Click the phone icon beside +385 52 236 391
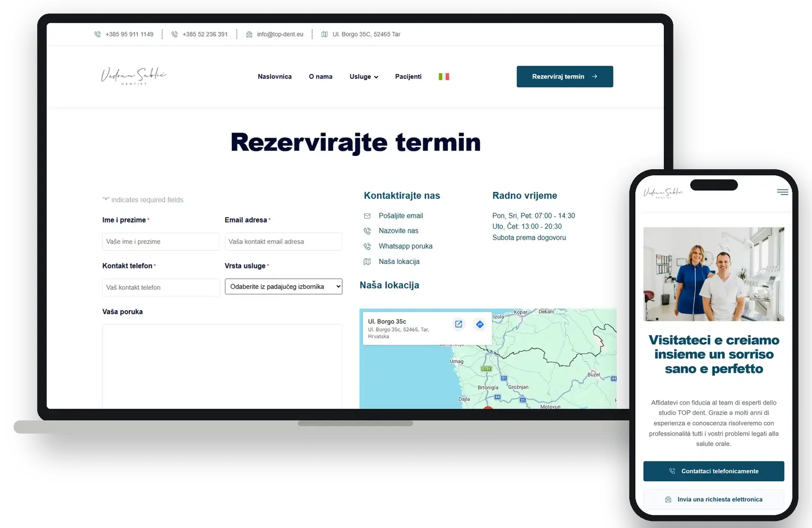 point(175,35)
